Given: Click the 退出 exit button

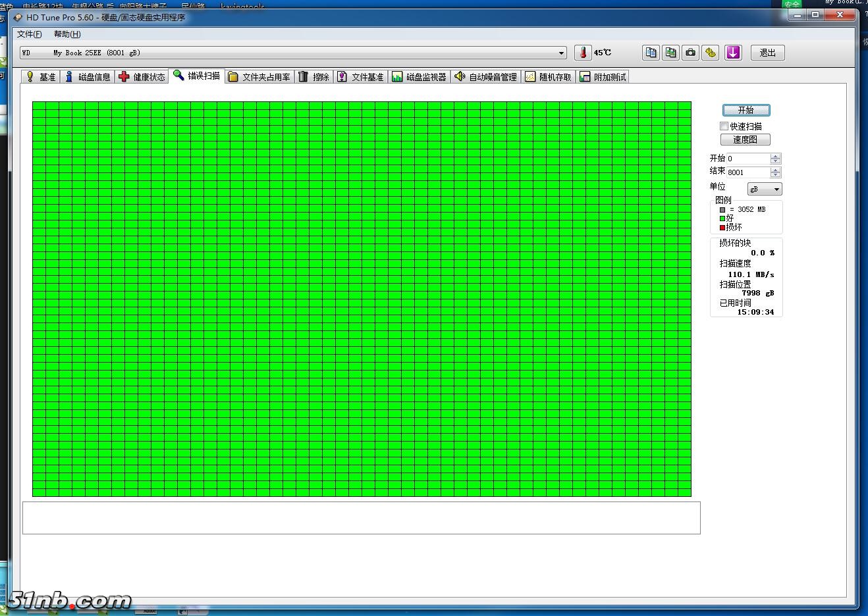Looking at the screenshot, I should 767,53.
